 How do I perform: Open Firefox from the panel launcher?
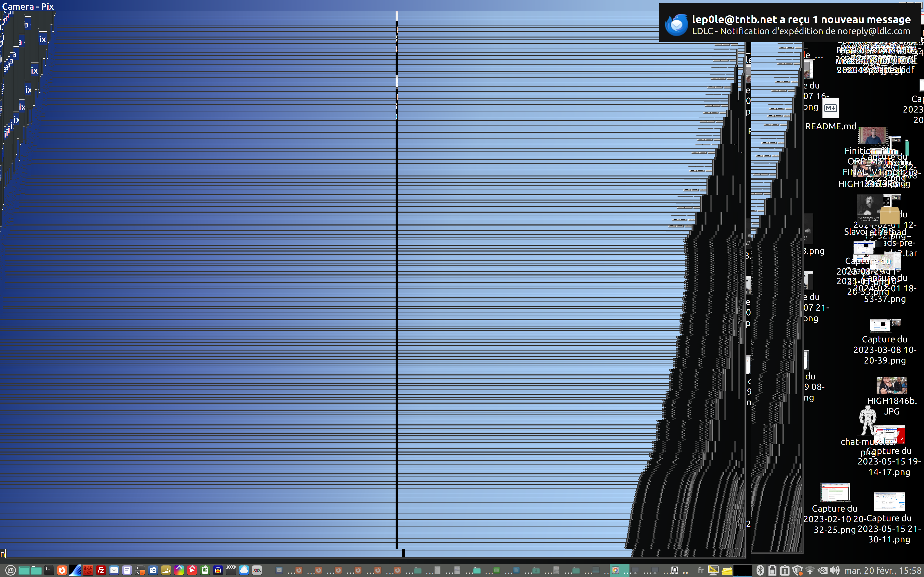pos(62,570)
